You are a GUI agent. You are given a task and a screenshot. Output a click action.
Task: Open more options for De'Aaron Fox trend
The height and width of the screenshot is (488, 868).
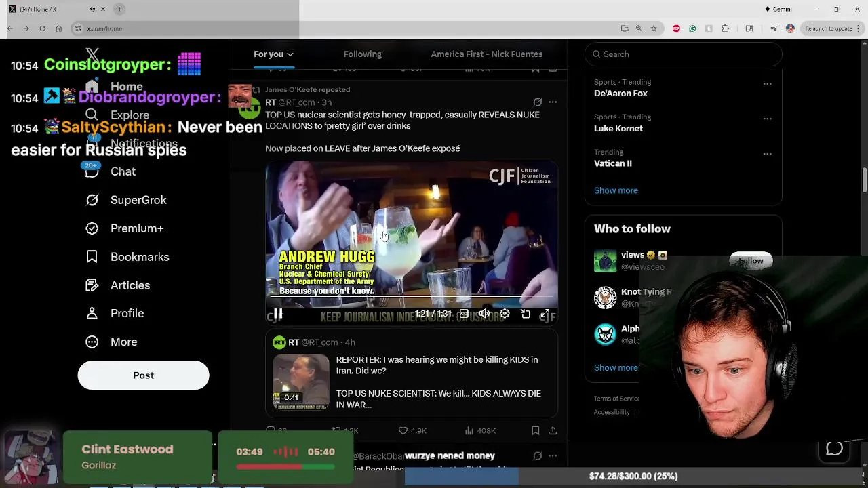pyautogui.click(x=767, y=84)
